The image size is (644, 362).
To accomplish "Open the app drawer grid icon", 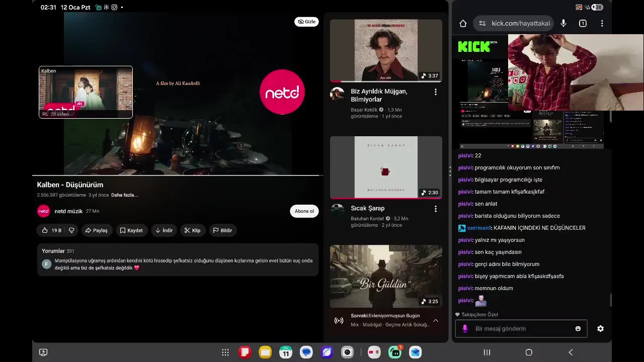I will click(225, 352).
